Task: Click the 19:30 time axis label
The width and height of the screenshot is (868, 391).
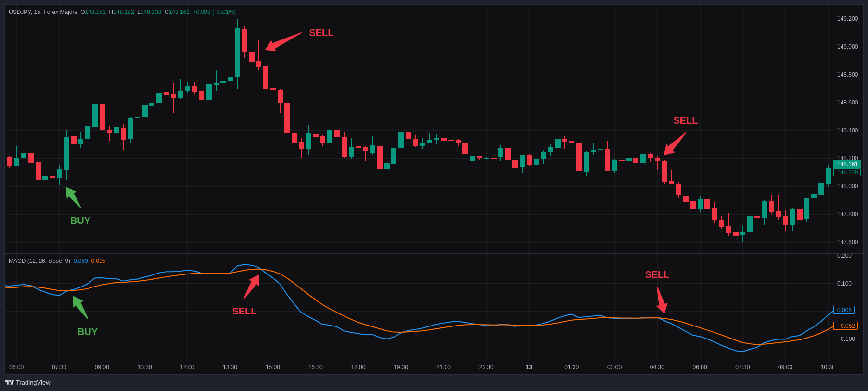Action: pyautogui.click(x=401, y=367)
